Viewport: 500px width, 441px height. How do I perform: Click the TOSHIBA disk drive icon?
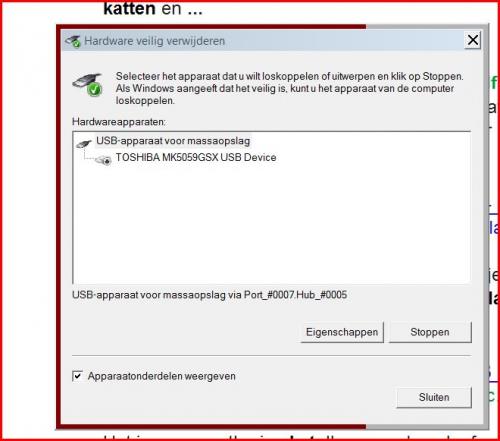point(104,160)
